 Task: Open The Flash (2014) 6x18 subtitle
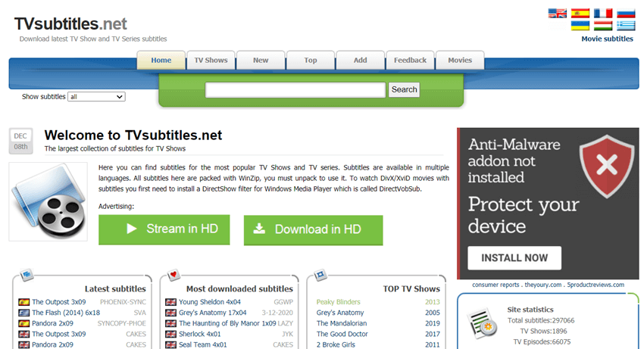point(66,313)
